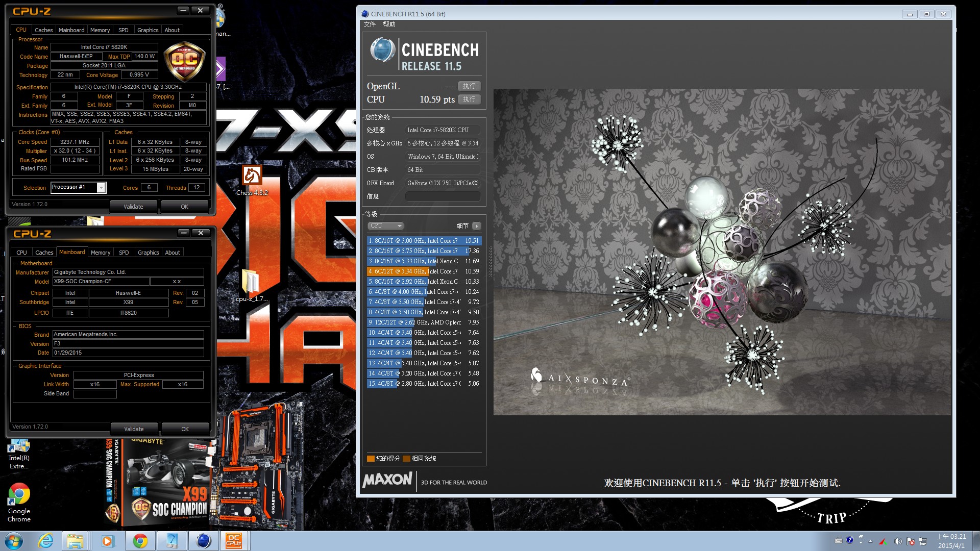Viewport: 980px width, 551px height.
Task: Select ranking row 13 scoring 5.87
Action: (424, 363)
